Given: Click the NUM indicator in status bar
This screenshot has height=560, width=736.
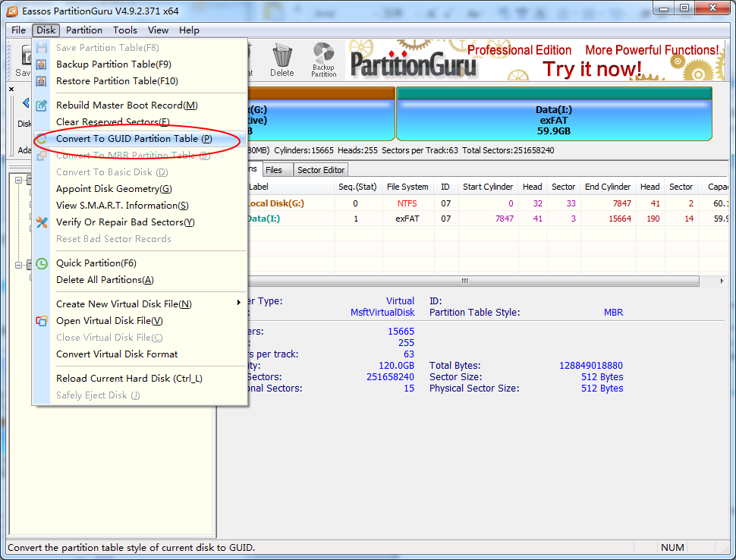Looking at the screenshot, I should click(672, 548).
